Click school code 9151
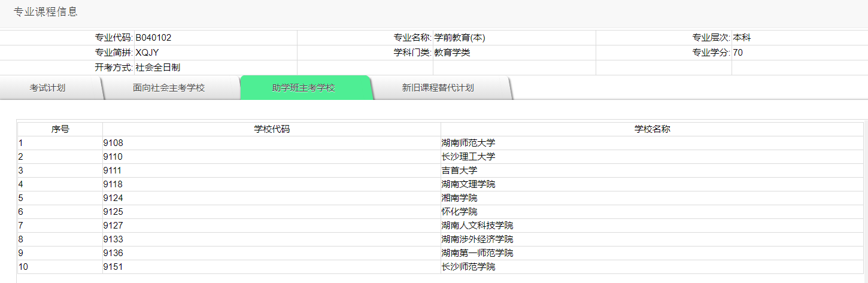 click(x=113, y=267)
